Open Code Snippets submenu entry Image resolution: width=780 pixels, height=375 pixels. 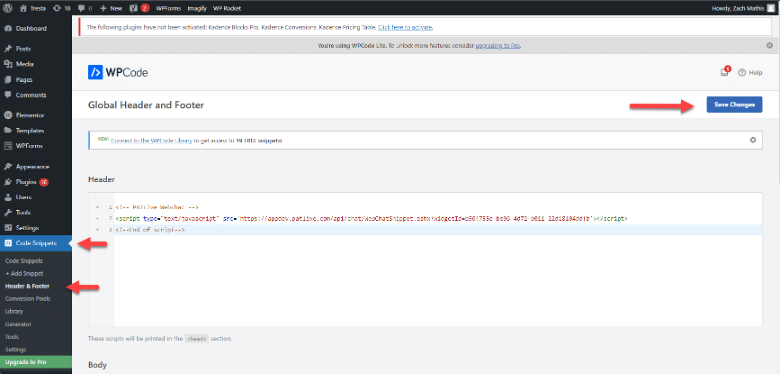[x=23, y=261]
